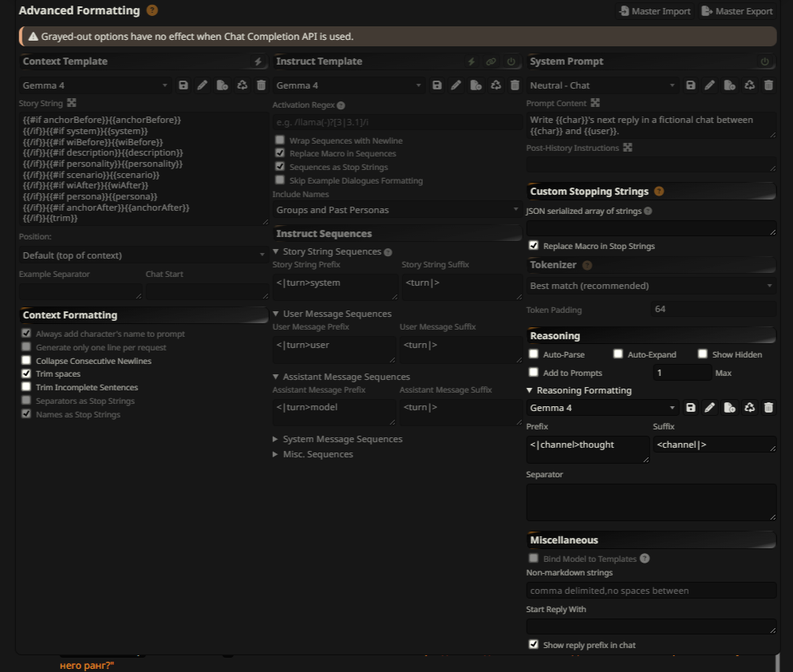793x672 pixels.
Task: Uncheck Trim spaces
Action: (26, 374)
